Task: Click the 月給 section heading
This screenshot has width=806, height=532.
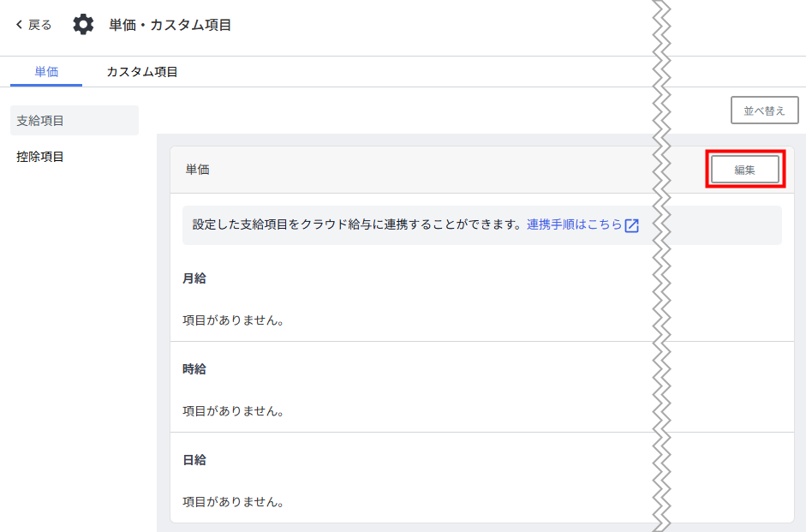Action: pos(194,278)
